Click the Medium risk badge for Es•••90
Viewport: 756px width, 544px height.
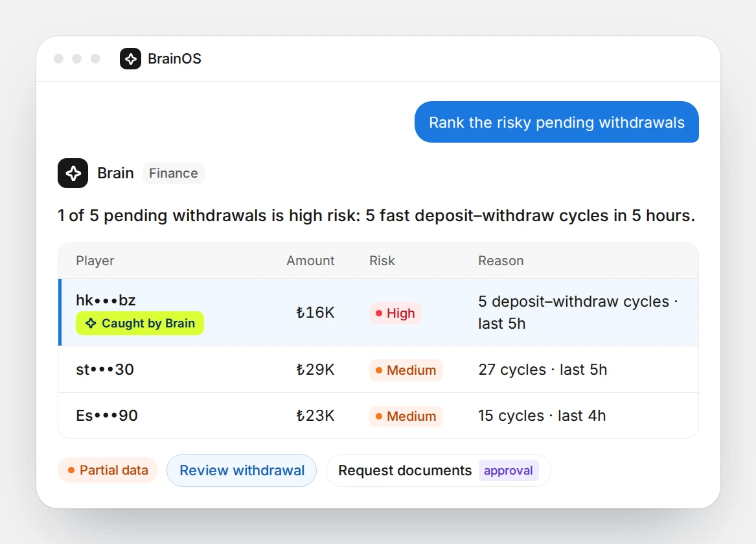tap(406, 416)
